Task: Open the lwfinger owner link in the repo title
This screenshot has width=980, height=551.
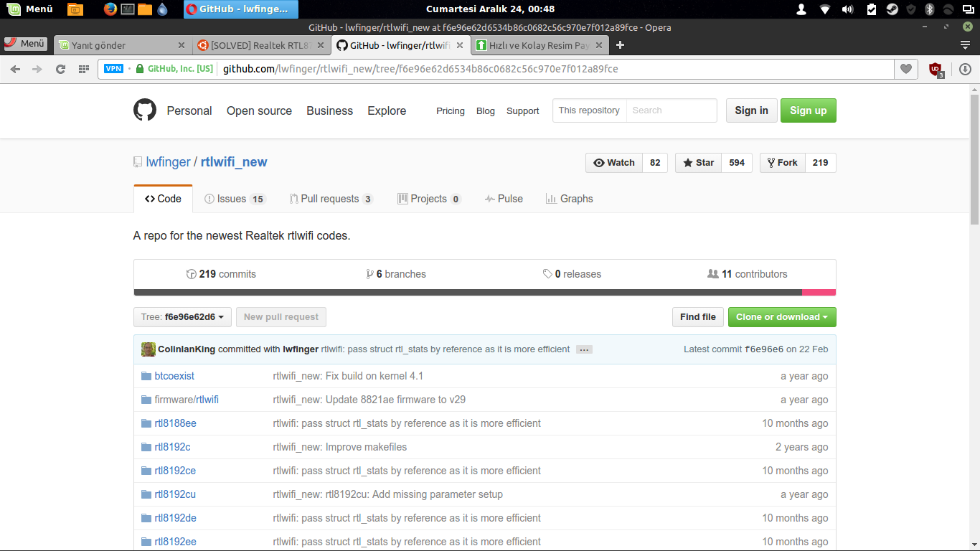Action: pyautogui.click(x=168, y=162)
